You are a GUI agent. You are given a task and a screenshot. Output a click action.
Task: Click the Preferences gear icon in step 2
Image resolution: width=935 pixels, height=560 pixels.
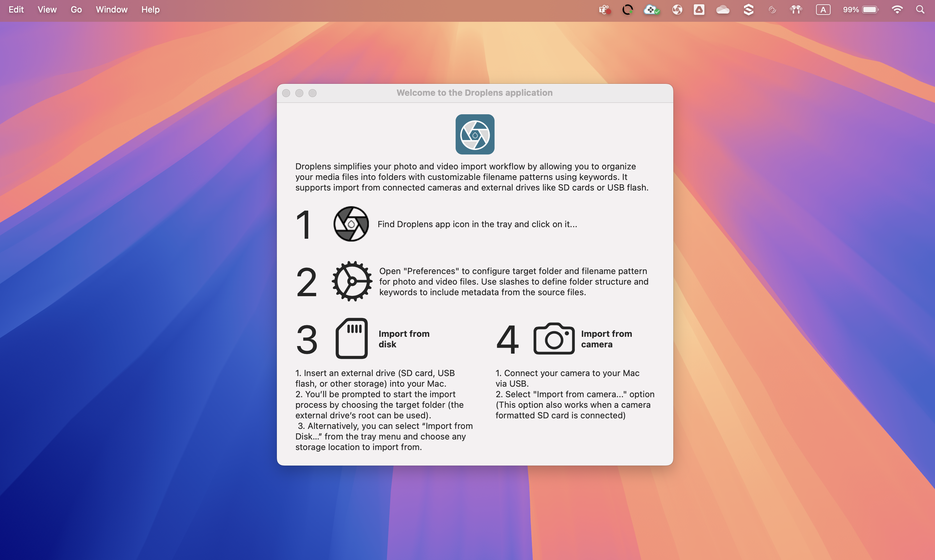click(x=352, y=281)
